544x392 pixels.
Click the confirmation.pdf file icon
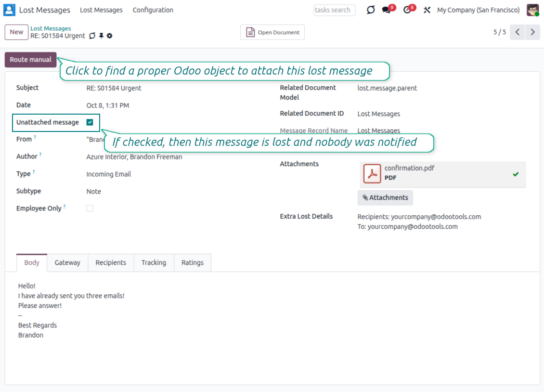coord(372,174)
